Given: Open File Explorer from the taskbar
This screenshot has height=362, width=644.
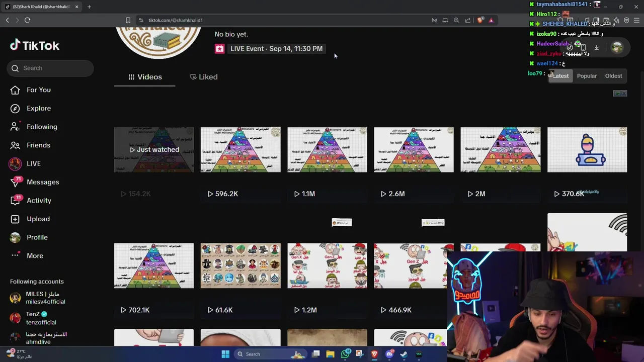Looking at the screenshot, I should tap(331, 354).
